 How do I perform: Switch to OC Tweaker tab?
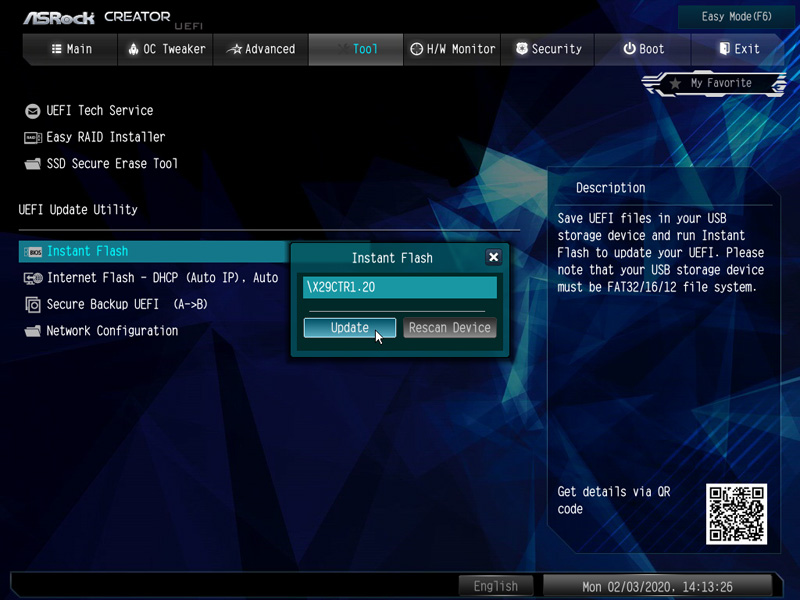click(165, 49)
